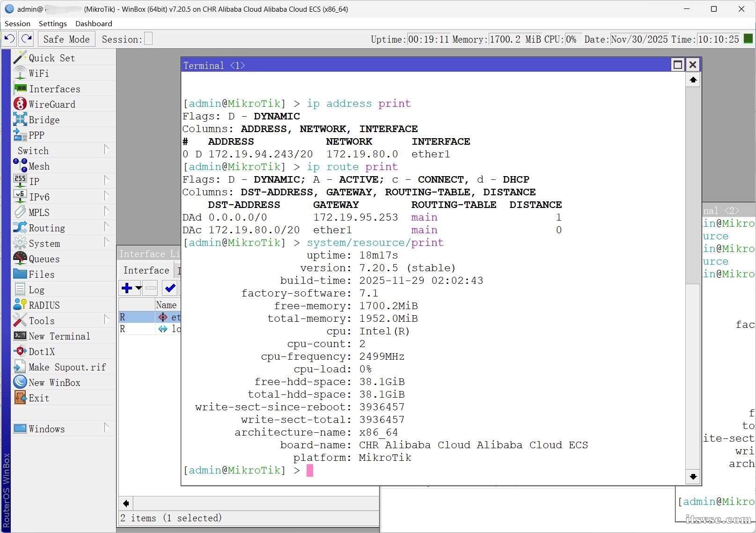
Task: Open the Dashboard menu
Action: (94, 23)
